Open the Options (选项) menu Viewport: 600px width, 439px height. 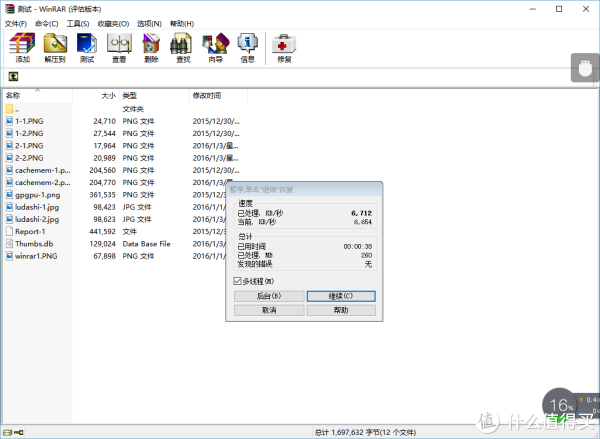pos(149,24)
